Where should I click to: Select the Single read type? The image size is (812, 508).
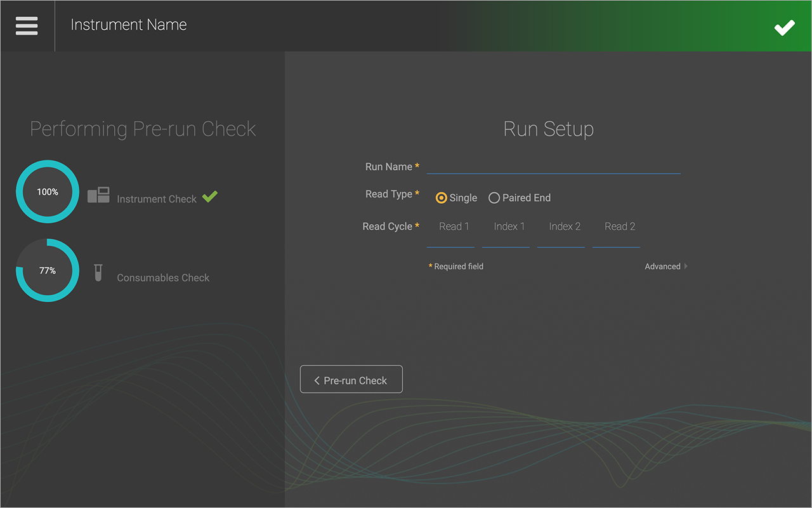pyautogui.click(x=442, y=198)
